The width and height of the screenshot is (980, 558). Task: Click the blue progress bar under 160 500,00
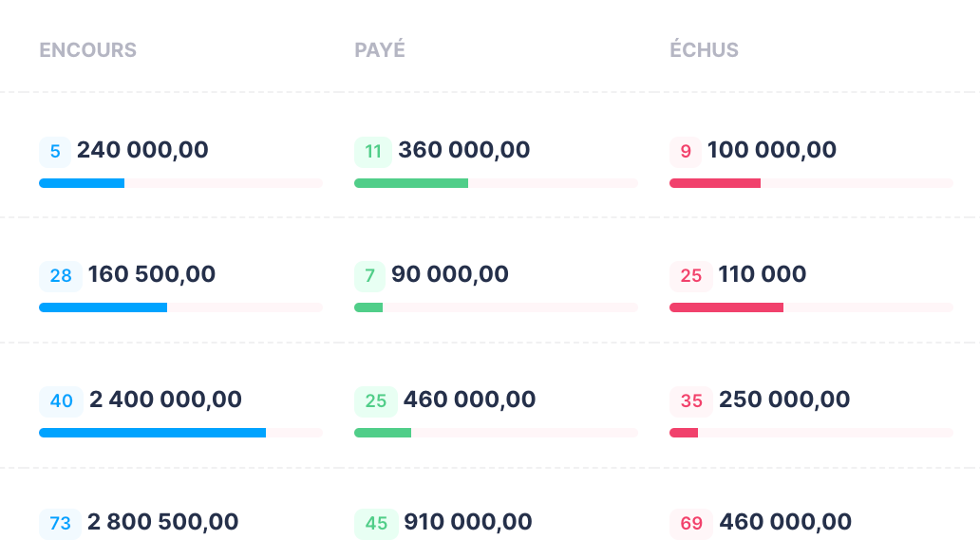(103, 307)
